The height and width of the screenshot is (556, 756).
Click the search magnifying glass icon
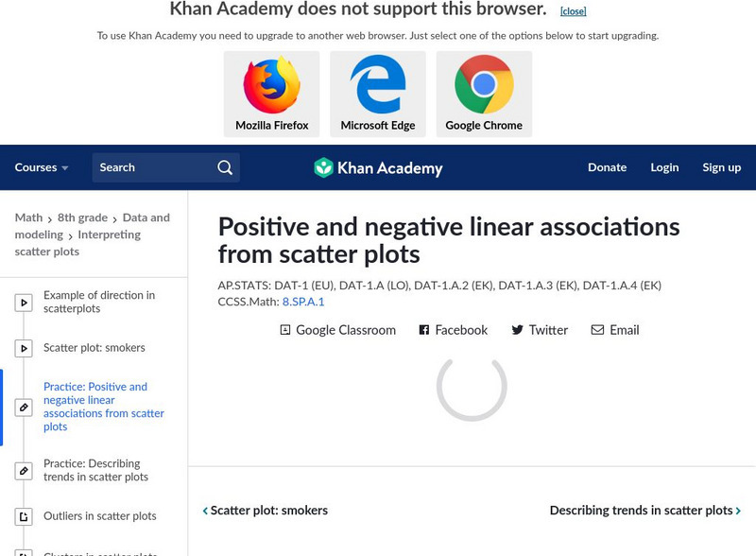(225, 167)
